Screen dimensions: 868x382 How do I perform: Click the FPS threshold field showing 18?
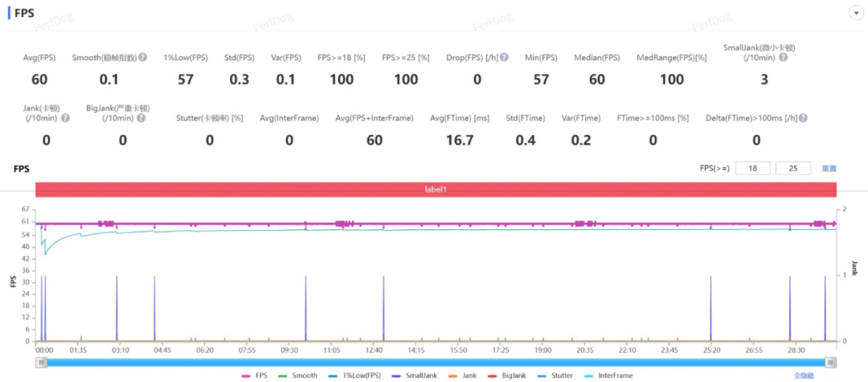pyautogui.click(x=752, y=168)
